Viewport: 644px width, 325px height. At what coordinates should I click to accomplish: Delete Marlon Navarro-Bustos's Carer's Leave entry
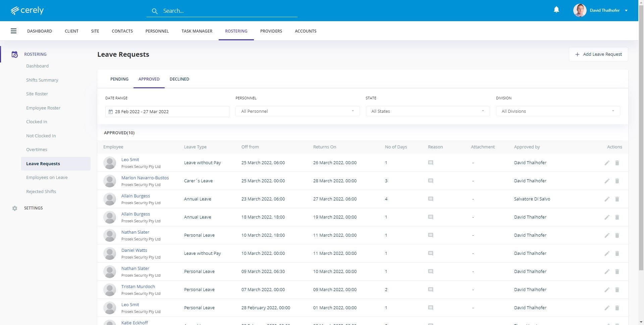click(x=617, y=181)
